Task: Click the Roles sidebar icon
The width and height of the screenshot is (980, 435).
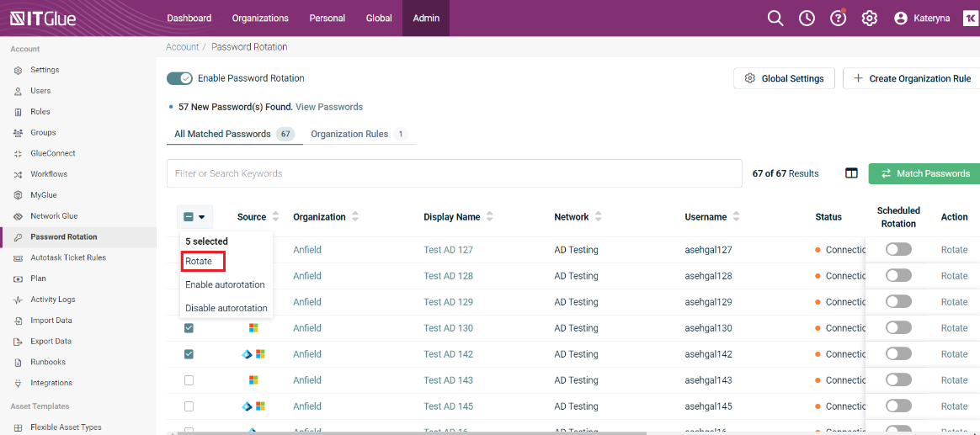Action: [19, 112]
